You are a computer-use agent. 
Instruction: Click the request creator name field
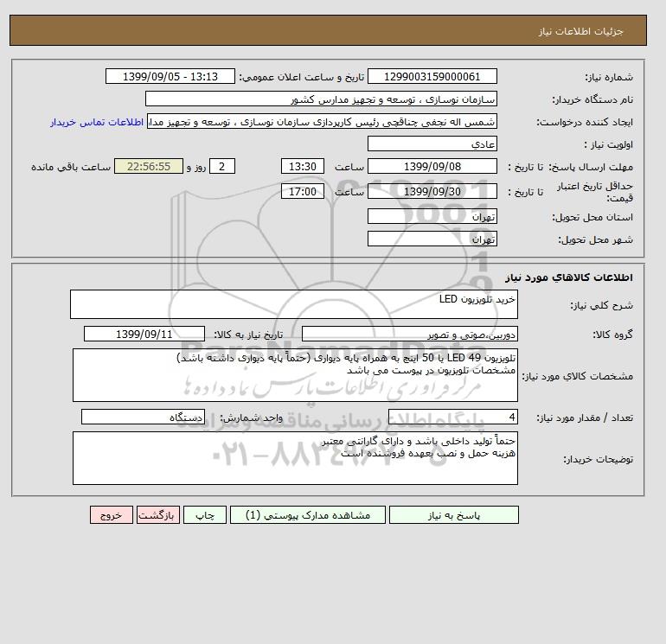point(322,121)
